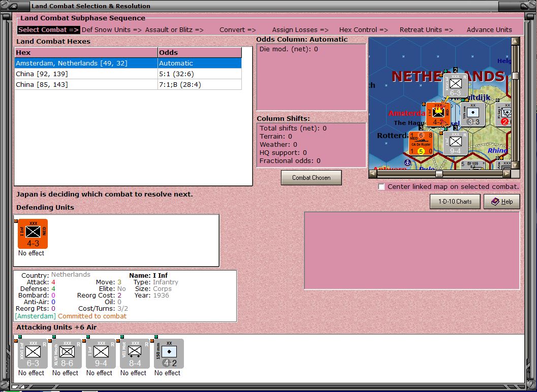Open the 1-D-10 Charts
Image resolution: width=537 pixels, height=392 pixels.
[455, 201]
